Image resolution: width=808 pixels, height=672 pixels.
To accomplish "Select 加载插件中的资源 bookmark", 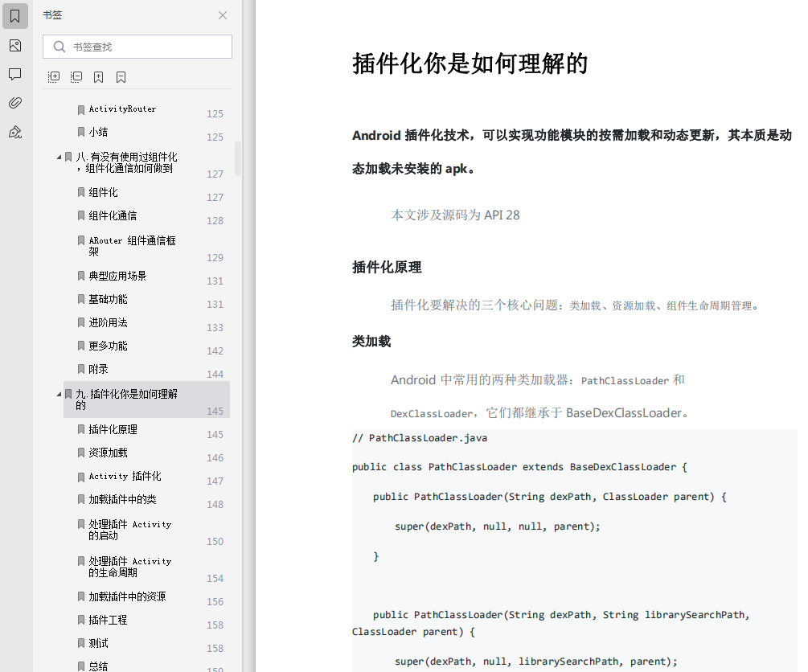I will 127,596.
